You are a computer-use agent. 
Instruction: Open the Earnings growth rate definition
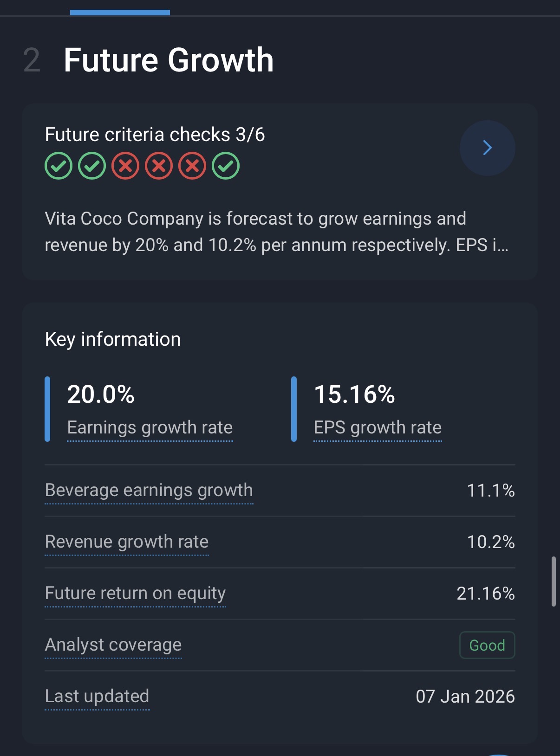click(150, 427)
